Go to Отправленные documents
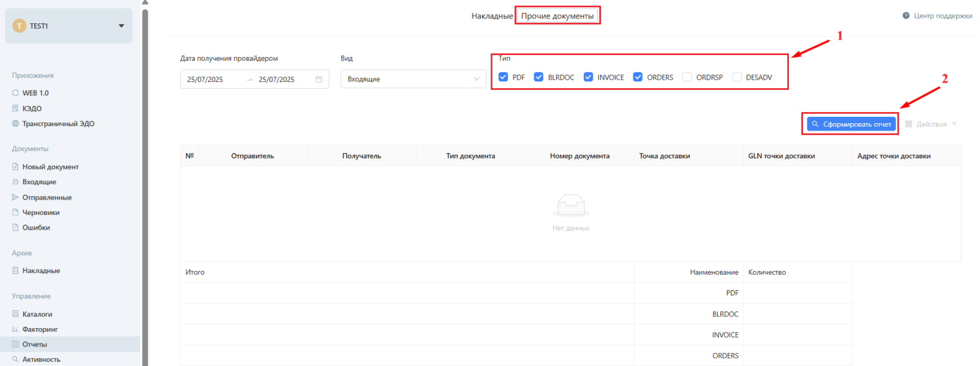Image resolution: width=980 pixels, height=366 pixels. 47,197
